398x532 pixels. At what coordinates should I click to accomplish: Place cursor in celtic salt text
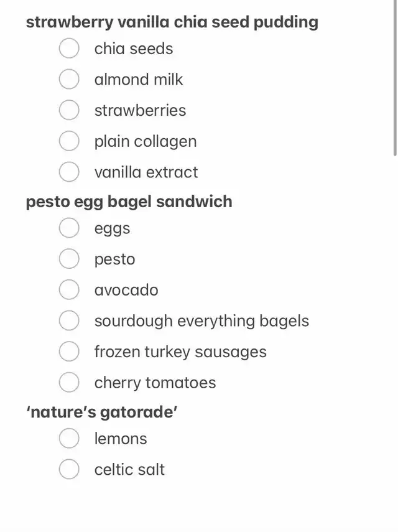tap(129, 470)
